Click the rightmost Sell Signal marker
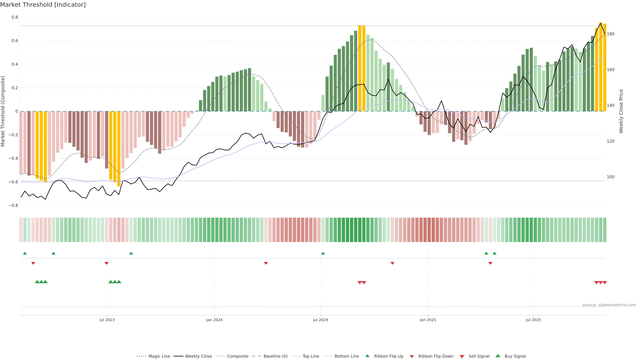Viewport: 644px width, 362px height. [x=604, y=283]
